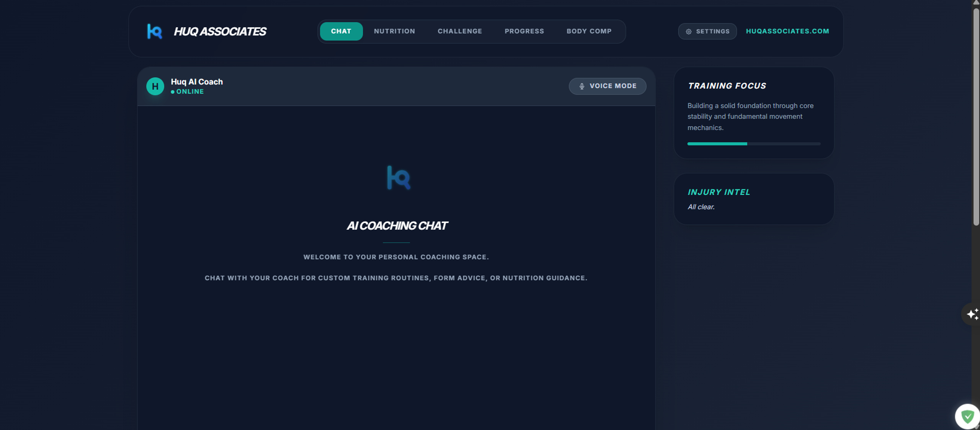Screen dimensions: 980x430
Task: Click 'Welcome to your personal coaching space.' text
Action: click(x=396, y=257)
